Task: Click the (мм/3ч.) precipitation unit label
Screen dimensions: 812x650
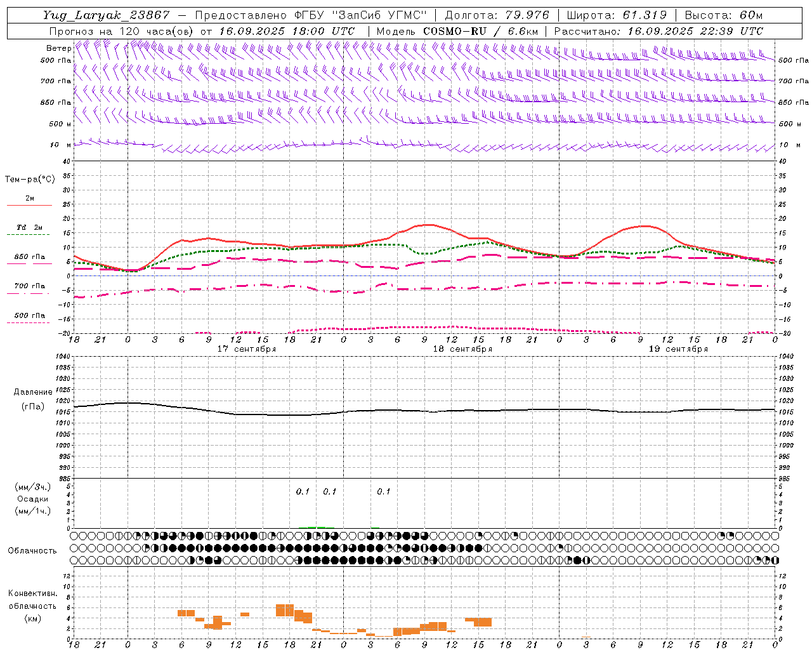Action: coord(33,487)
